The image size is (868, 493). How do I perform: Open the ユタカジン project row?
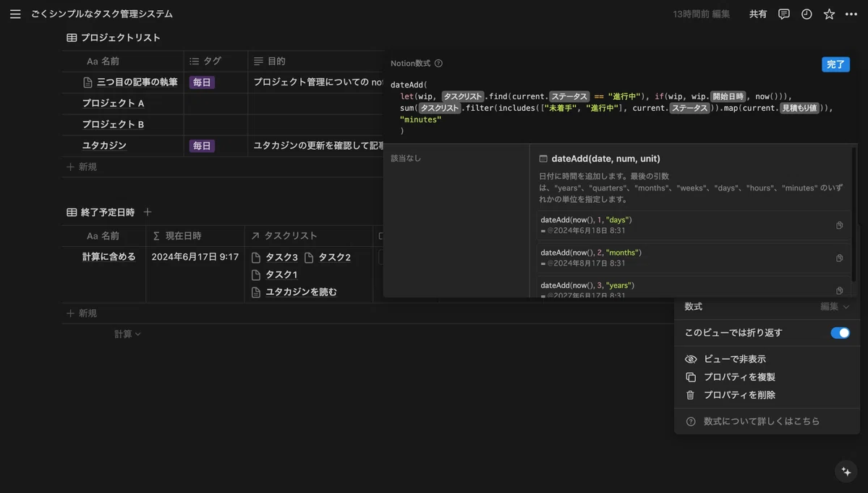point(104,146)
